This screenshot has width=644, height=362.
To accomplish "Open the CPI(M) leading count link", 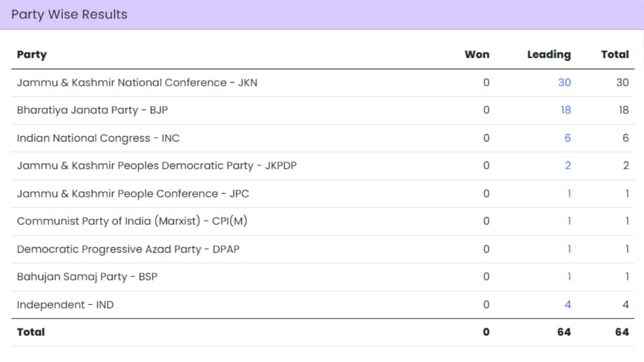I will (x=569, y=221).
